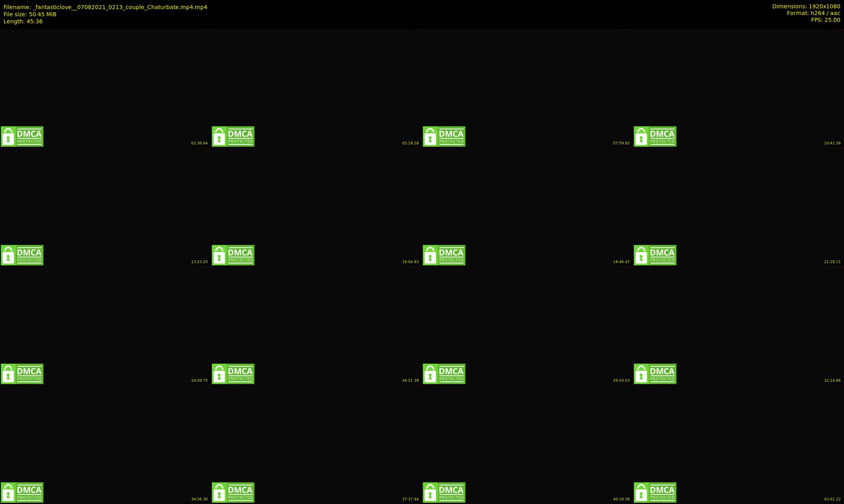The image size is (844, 504).
Task: Click DMCA badge in the 34:56.30 thumbnail
Action: pos(22,493)
